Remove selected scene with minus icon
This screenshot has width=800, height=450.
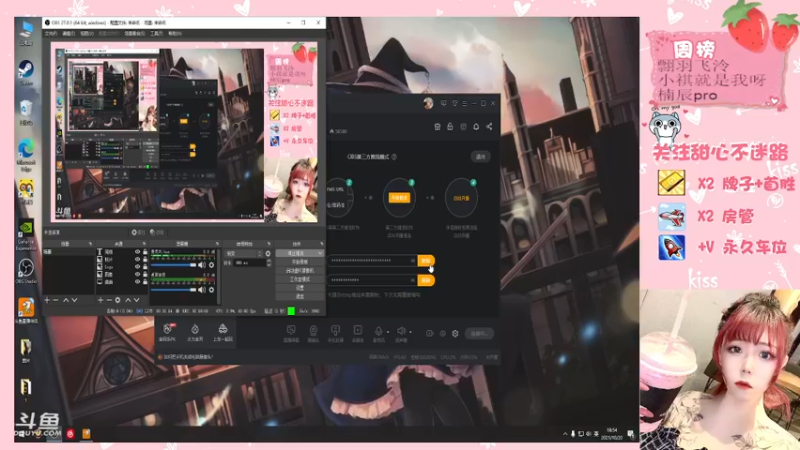click(x=56, y=299)
